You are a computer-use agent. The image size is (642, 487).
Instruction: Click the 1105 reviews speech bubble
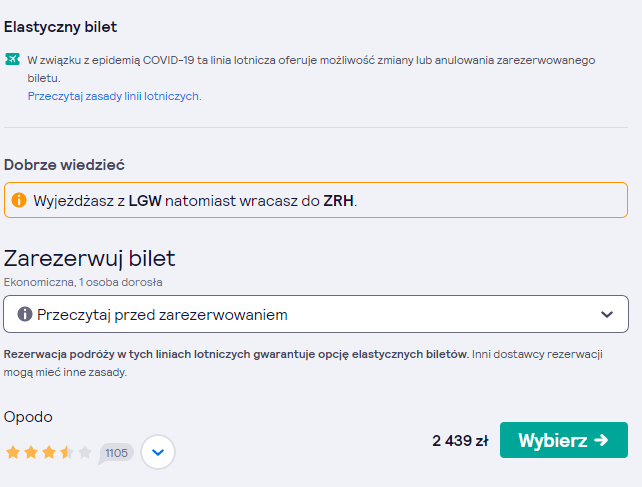point(116,453)
